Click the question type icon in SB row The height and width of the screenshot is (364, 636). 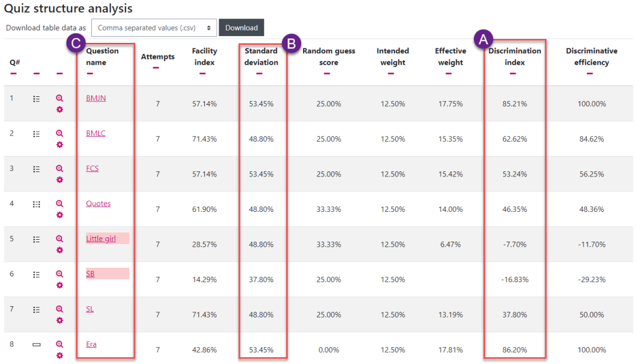pyautogui.click(x=37, y=275)
